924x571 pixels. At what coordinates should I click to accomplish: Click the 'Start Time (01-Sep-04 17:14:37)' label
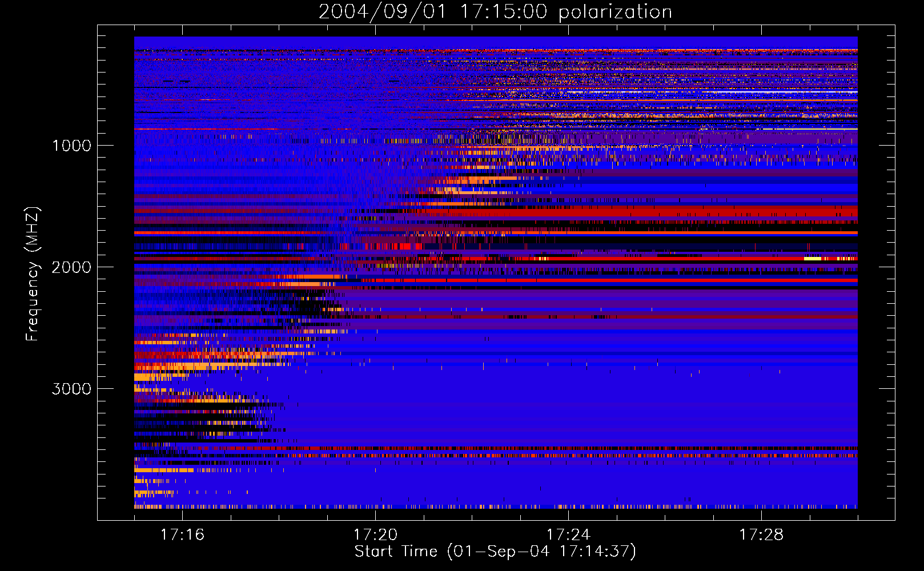click(495, 552)
